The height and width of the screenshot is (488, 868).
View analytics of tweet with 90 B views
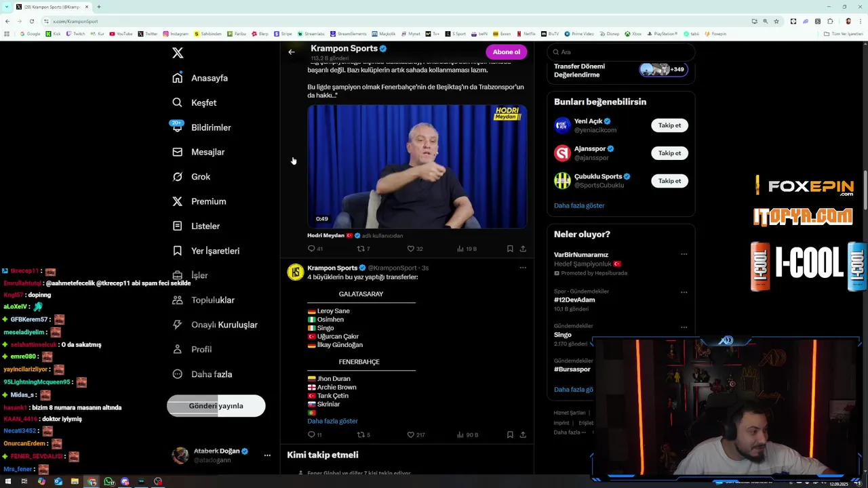tap(467, 434)
